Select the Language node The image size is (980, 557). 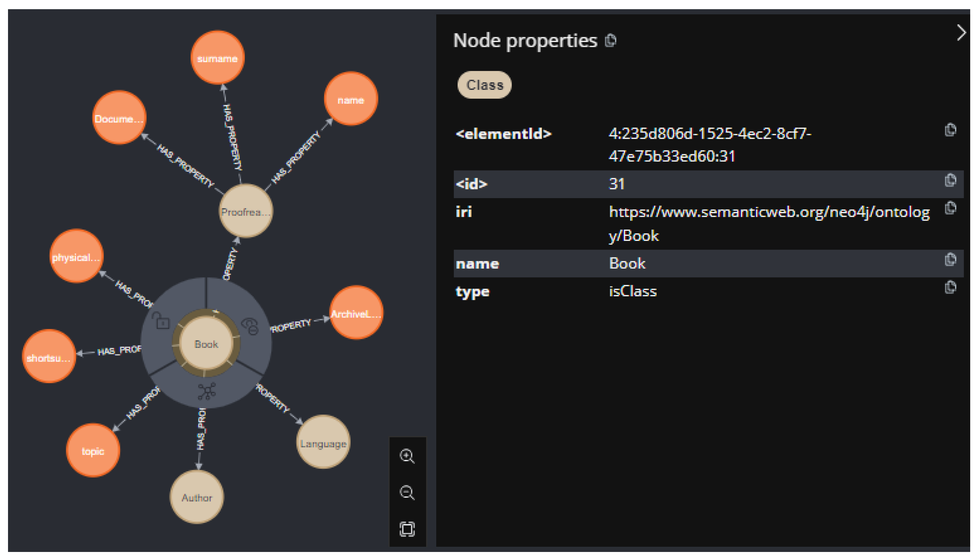click(323, 443)
